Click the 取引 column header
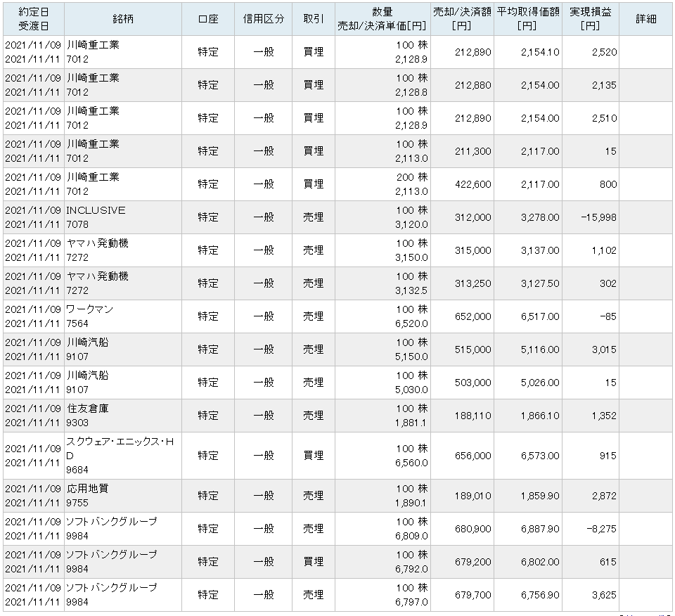 [314, 19]
